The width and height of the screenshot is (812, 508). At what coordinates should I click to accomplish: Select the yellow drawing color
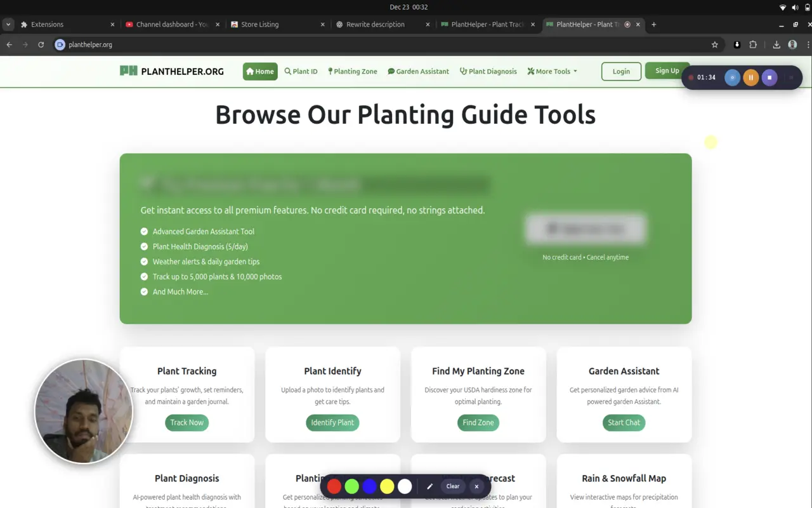click(387, 486)
